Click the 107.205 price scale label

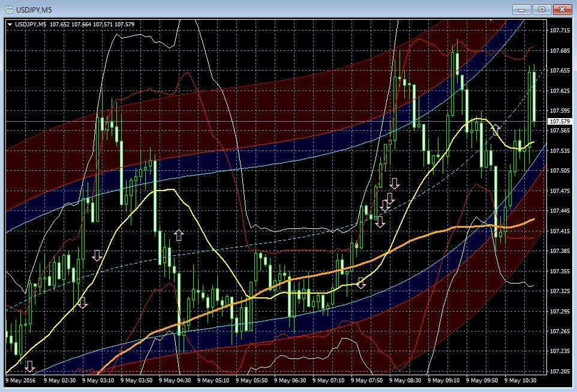pos(560,372)
